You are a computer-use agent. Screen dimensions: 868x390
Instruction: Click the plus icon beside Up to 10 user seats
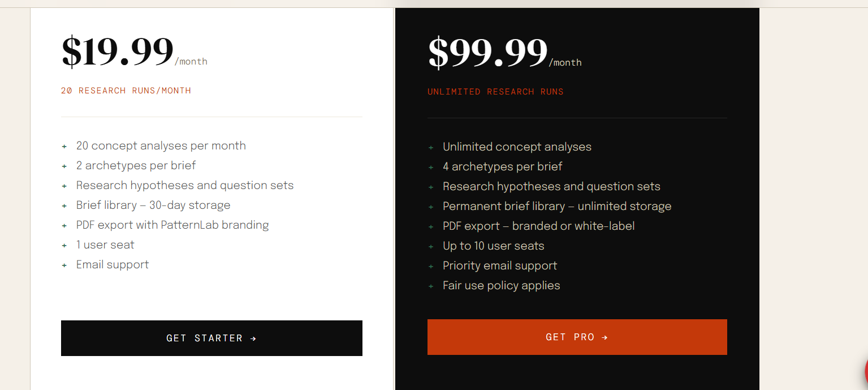click(x=431, y=246)
